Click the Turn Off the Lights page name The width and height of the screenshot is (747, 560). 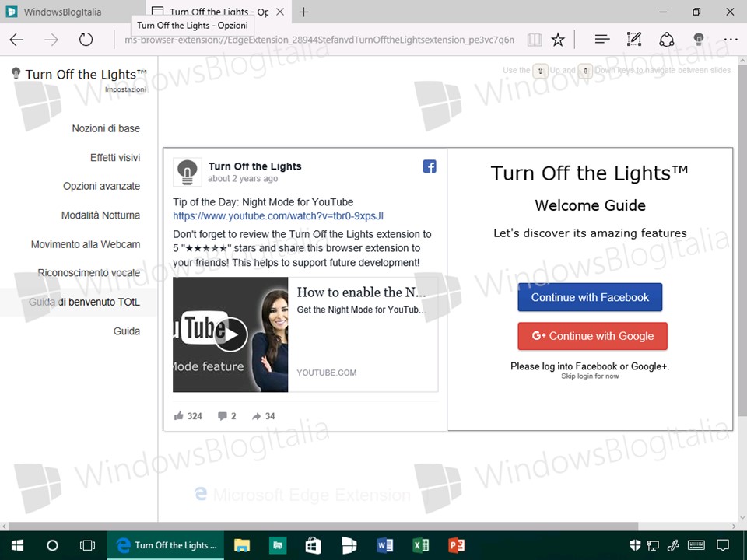(255, 166)
